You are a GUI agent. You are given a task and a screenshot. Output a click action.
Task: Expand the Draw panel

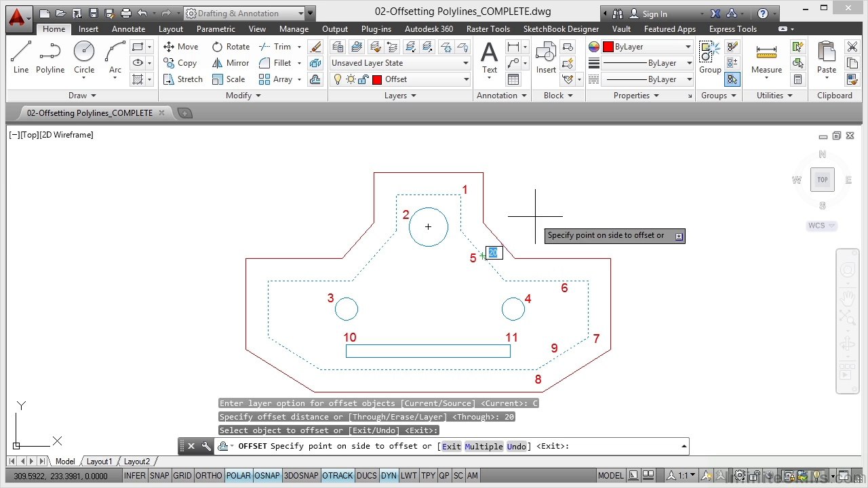click(83, 96)
